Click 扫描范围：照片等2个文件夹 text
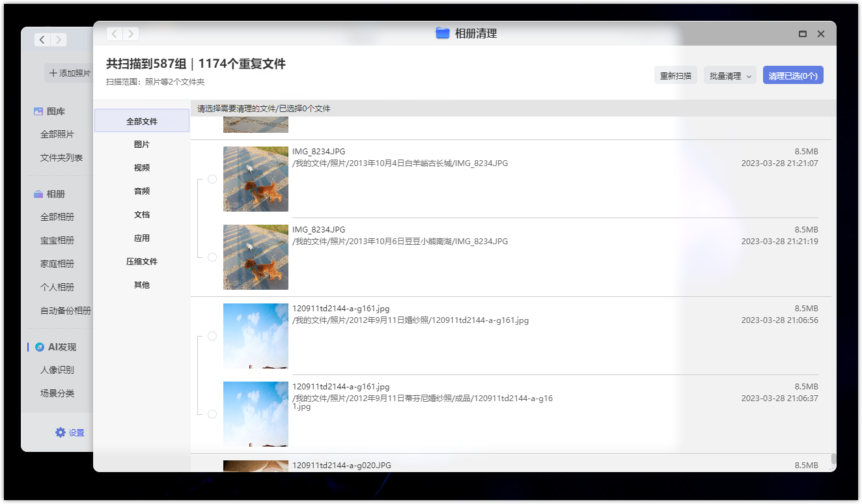Image resolution: width=862 pixels, height=504 pixels. click(156, 82)
